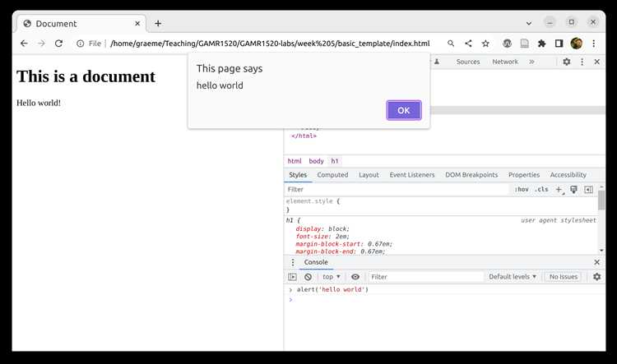The height and width of the screenshot is (364, 617).
Task: Open the Extensions puzzle menu
Action: click(542, 44)
